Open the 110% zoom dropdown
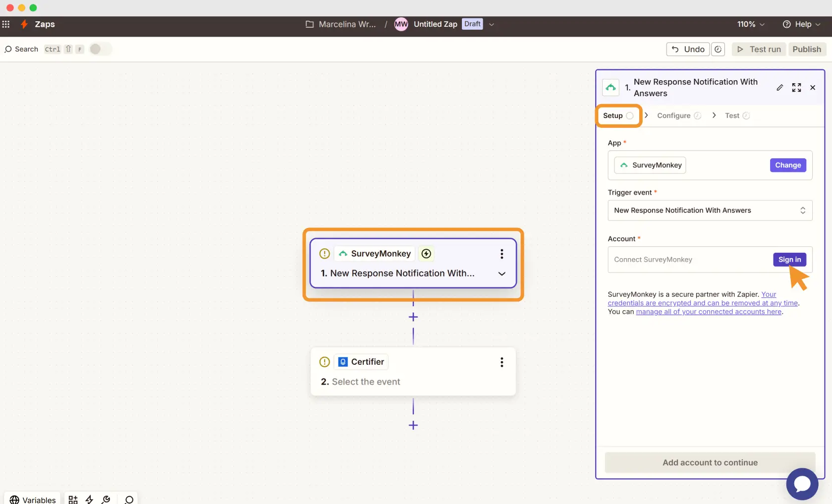This screenshot has width=832, height=504. tap(750, 24)
